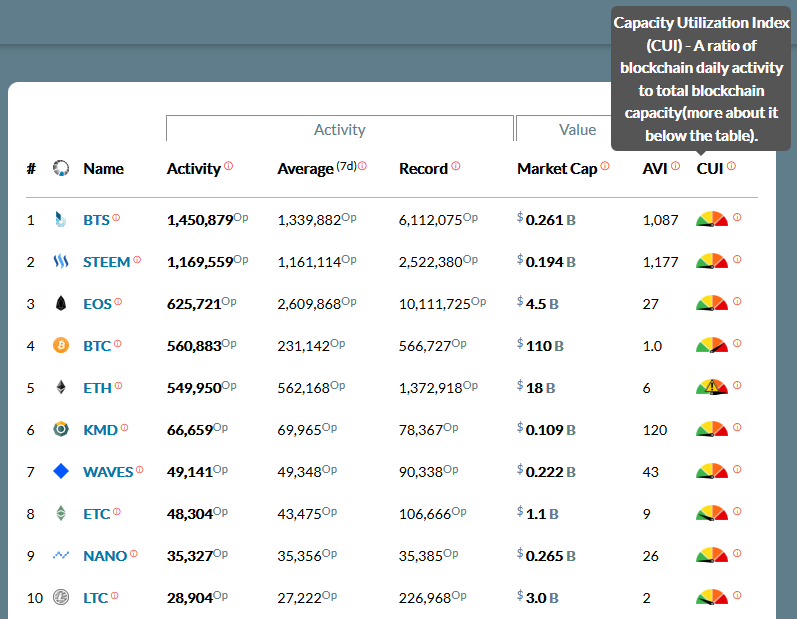Sort by the # rank column header
The image size is (797, 619).
[x=31, y=168]
